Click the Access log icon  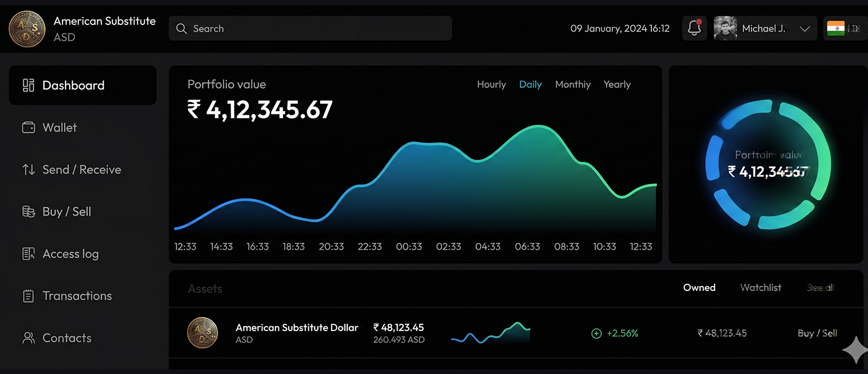click(28, 254)
